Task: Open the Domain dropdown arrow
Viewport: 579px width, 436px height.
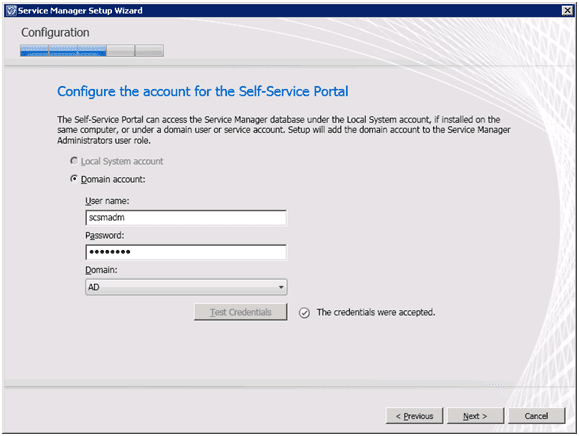Action: [281, 287]
